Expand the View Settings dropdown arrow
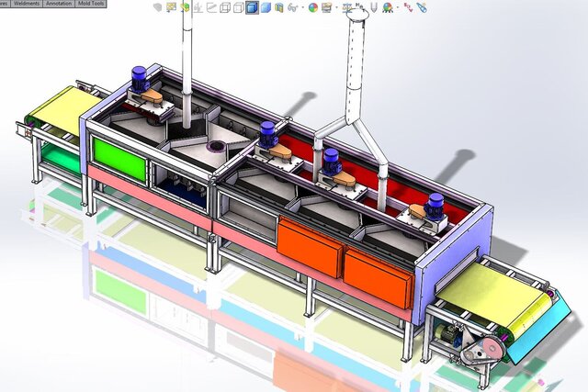This screenshot has width=588, height=392. point(397,7)
